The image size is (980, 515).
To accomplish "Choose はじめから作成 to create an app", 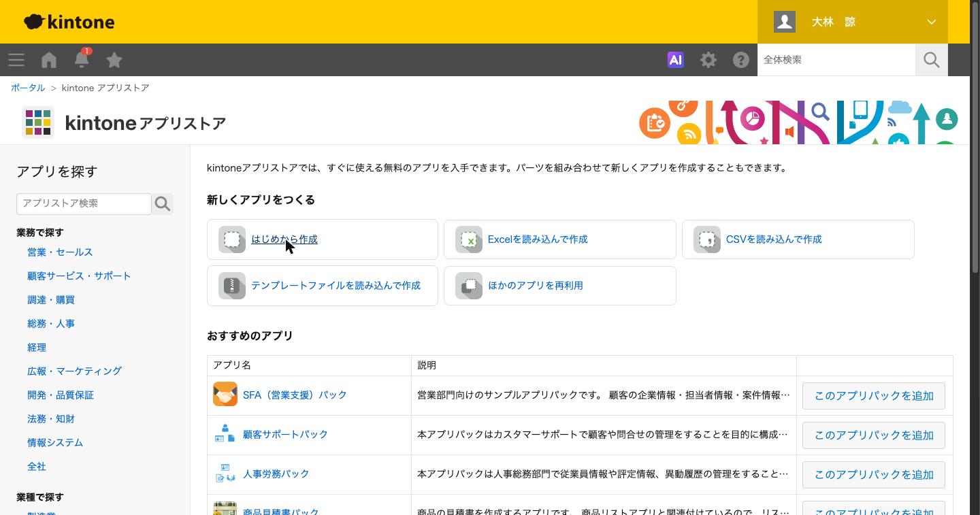I will click(x=284, y=239).
